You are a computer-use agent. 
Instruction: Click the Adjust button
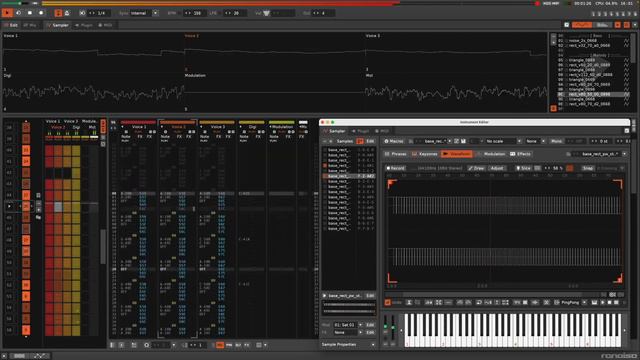[497, 168]
